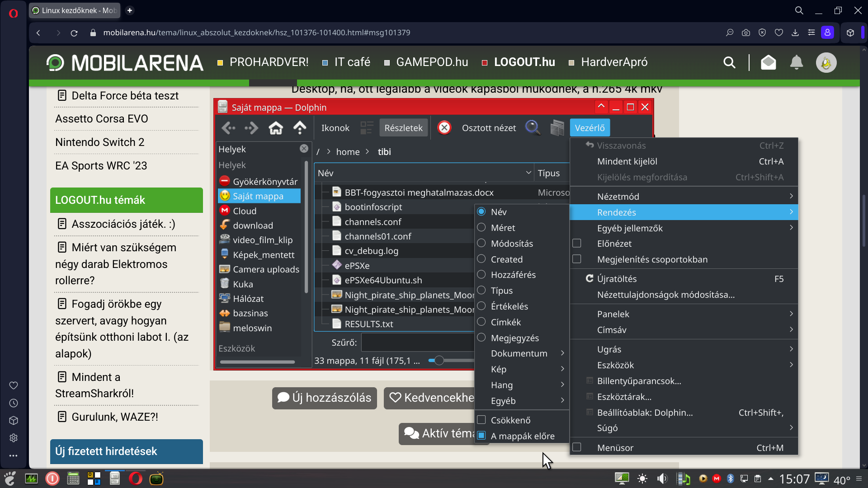868x488 pixels.
Task: Open Hálózat network place
Action: click(x=259, y=299)
